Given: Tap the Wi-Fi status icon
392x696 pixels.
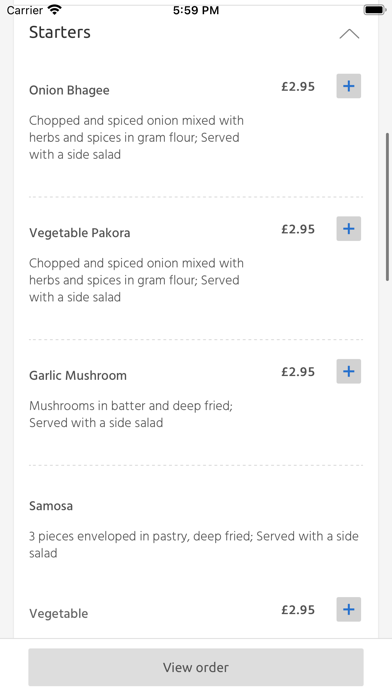Looking at the screenshot, I should (x=54, y=10).
